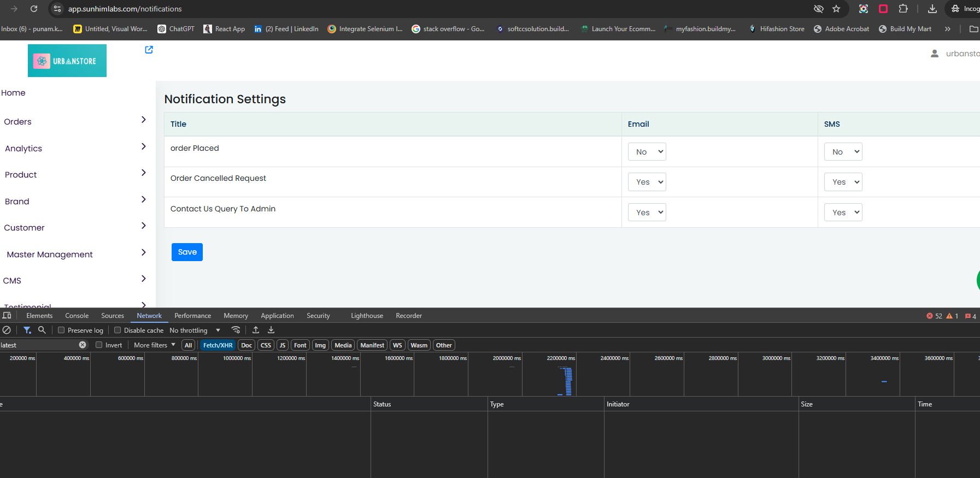The height and width of the screenshot is (478, 980).
Task: Export HAR file with download arrow
Action: 271,330
